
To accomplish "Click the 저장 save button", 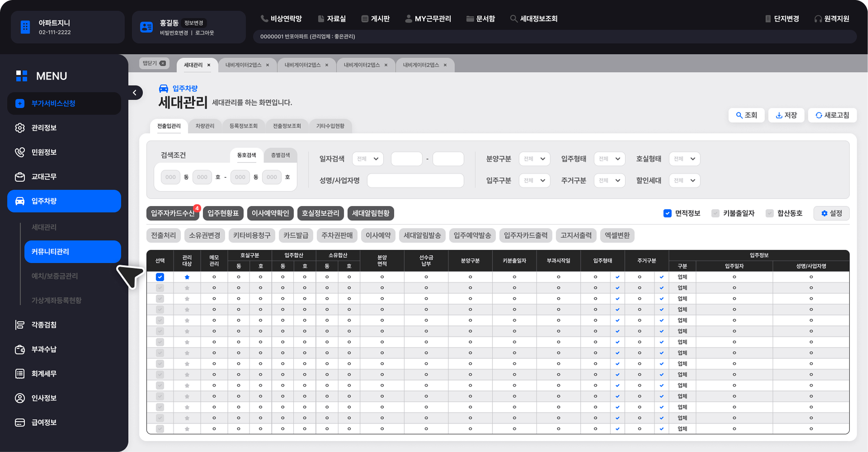I will (786, 115).
